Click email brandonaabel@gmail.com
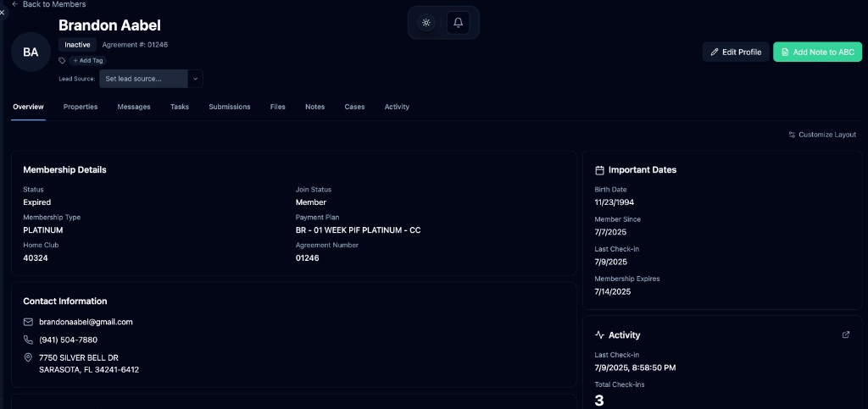 pos(86,322)
